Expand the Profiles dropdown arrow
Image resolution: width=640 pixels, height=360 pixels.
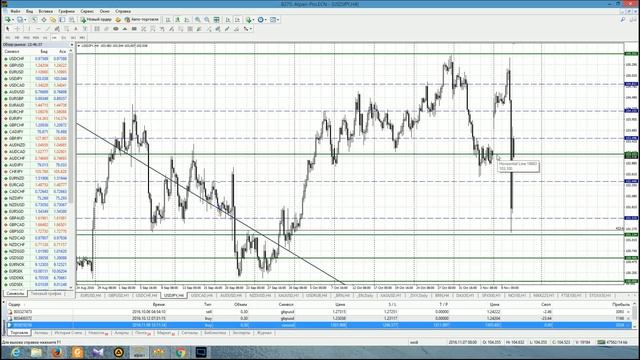click(25, 20)
